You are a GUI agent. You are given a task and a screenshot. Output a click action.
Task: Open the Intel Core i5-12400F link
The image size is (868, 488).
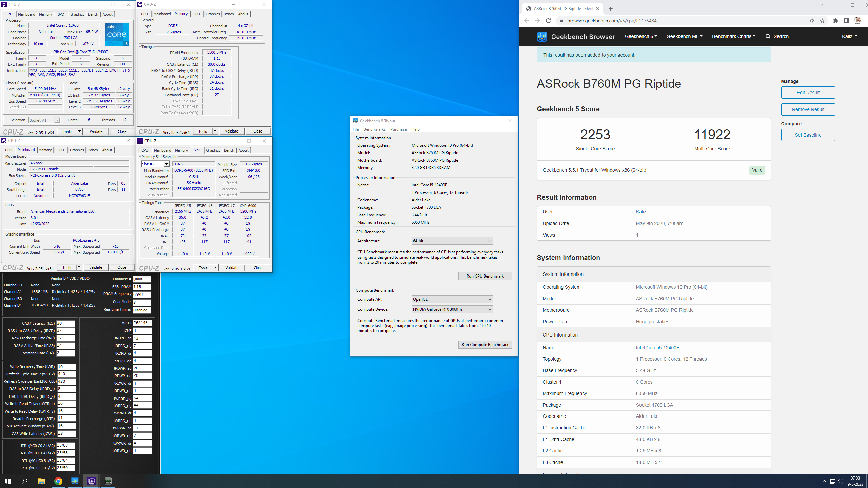click(657, 348)
